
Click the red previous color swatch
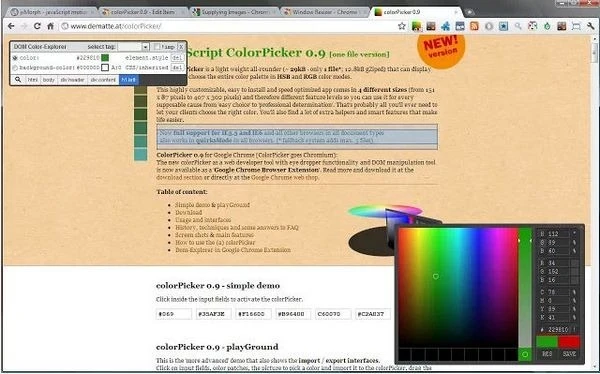click(569, 342)
